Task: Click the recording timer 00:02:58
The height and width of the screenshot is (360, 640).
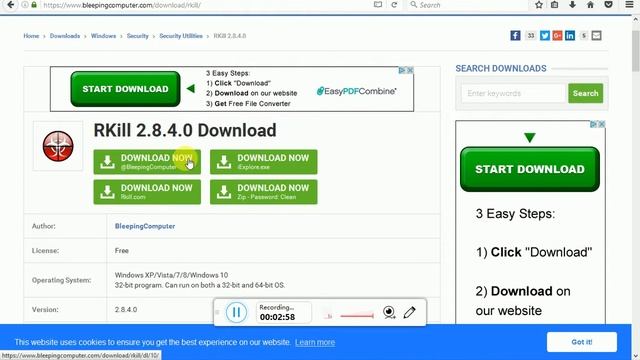Action: click(x=277, y=317)
